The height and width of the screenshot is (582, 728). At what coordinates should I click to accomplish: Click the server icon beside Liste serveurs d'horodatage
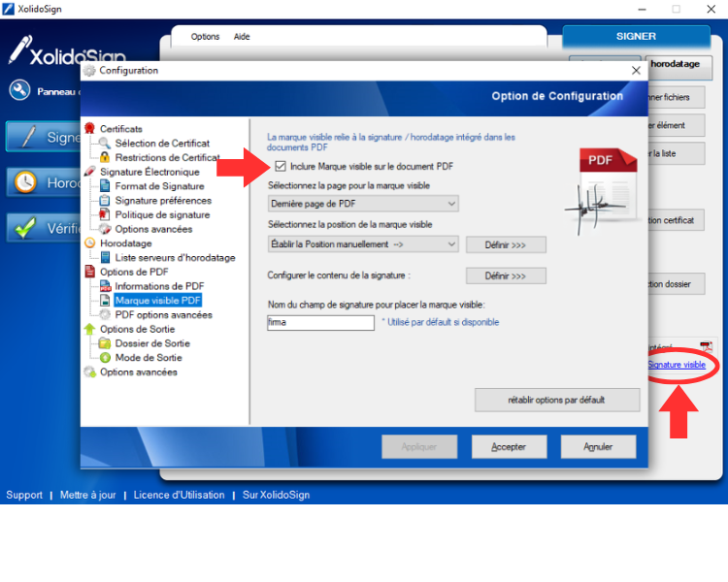pos(106,258)
